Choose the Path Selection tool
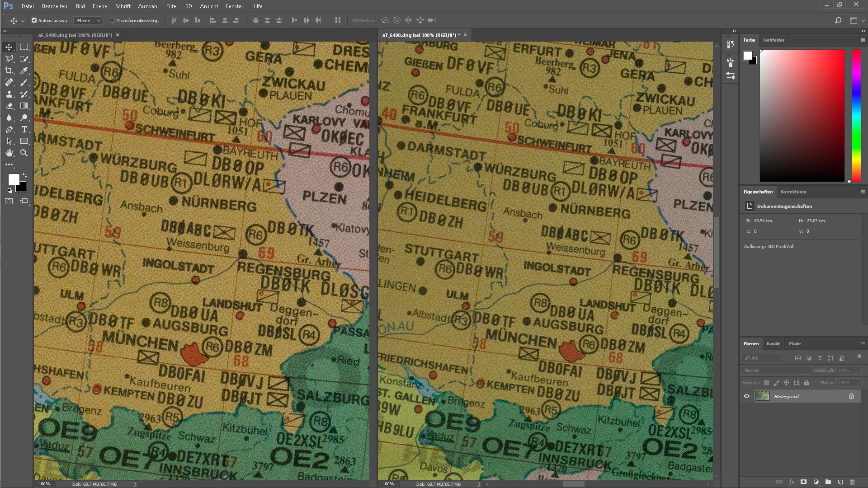 point(9,141)
